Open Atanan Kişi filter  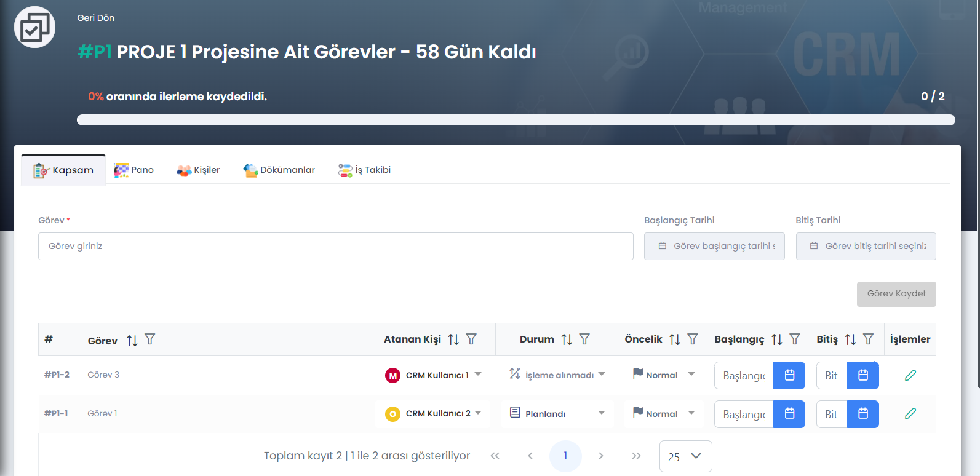(x=471, y=339)
